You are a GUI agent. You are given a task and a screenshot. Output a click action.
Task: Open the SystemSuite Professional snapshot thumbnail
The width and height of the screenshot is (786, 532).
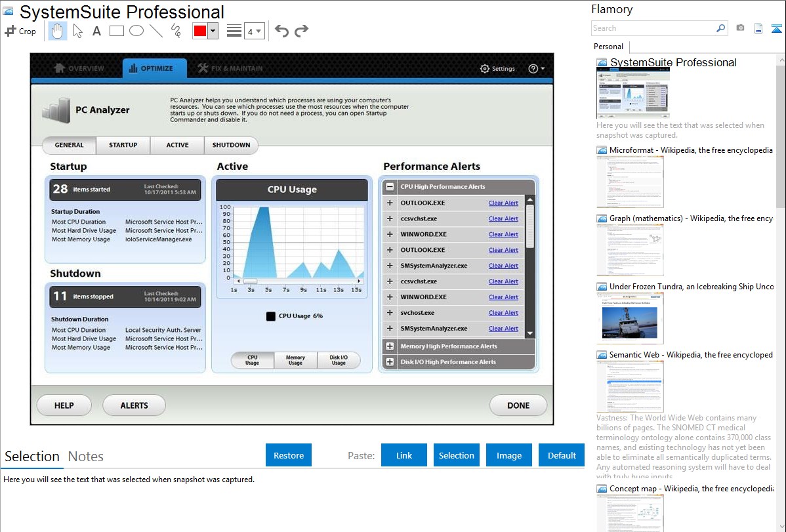[632, 94]
